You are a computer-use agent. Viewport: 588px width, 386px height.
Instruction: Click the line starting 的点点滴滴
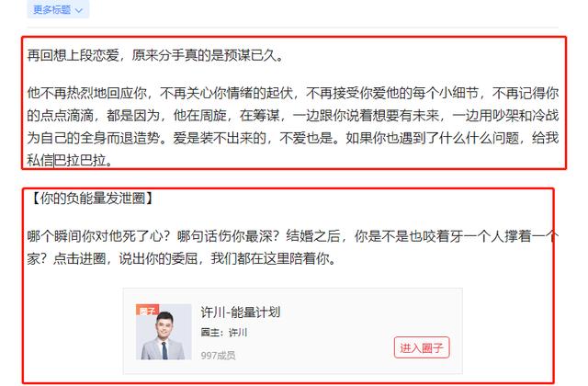pos(293,116)
